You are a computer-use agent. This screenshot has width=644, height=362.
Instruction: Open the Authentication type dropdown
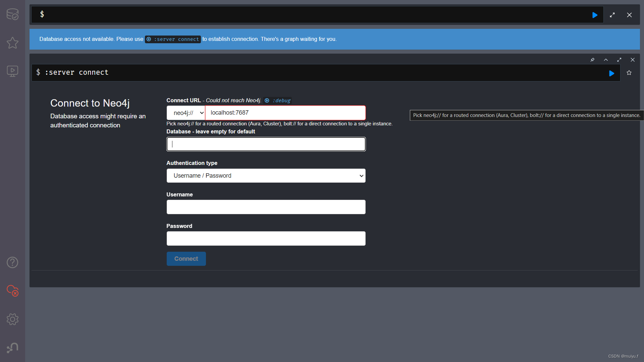point(266,176)
